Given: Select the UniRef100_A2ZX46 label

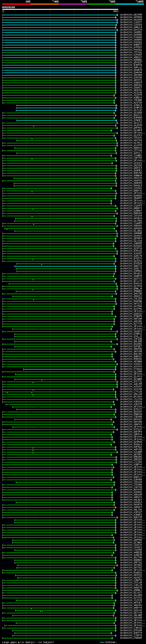Looking at the screenshot, I should (131, 93).
